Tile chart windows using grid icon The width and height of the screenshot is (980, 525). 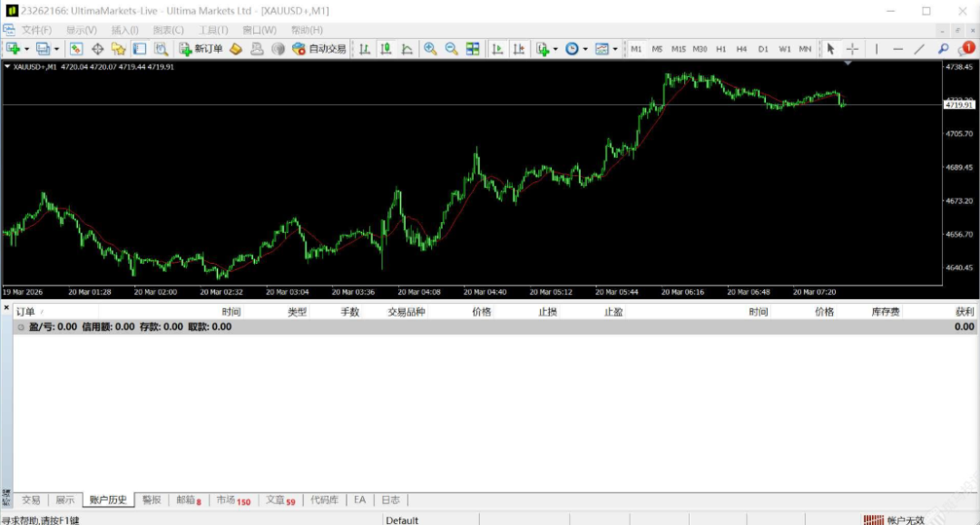pos(473,49)
